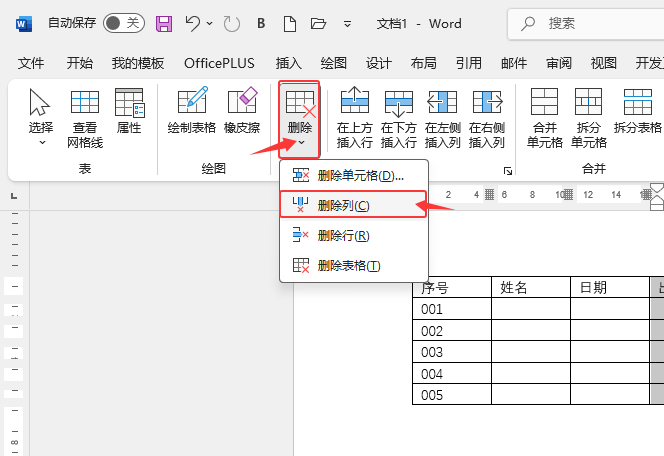Open the 审阅 tab
This screenshot has height=456, width=664.
[559, 64]
